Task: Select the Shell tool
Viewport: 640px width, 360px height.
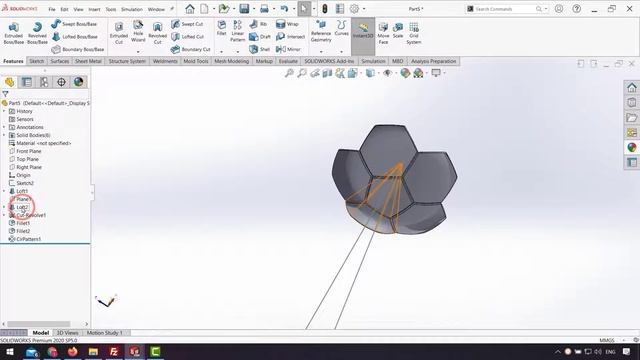Action: pos(259,49)
